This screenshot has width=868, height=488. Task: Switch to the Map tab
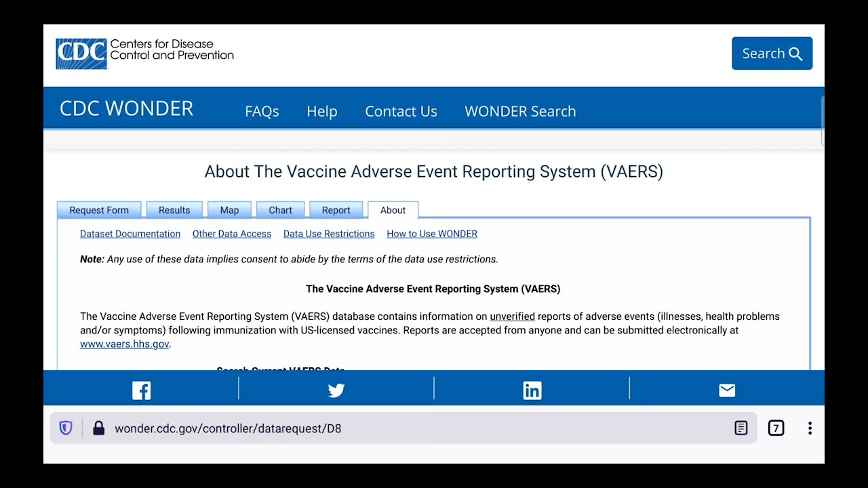point(229,210)
